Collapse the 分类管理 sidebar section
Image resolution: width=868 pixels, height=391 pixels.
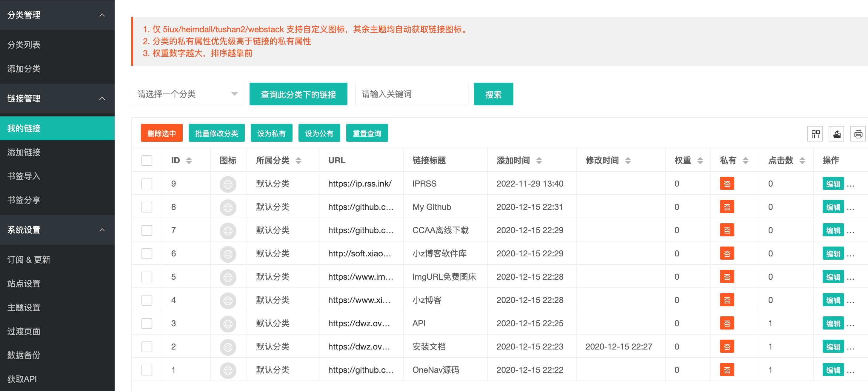point(102,15)
